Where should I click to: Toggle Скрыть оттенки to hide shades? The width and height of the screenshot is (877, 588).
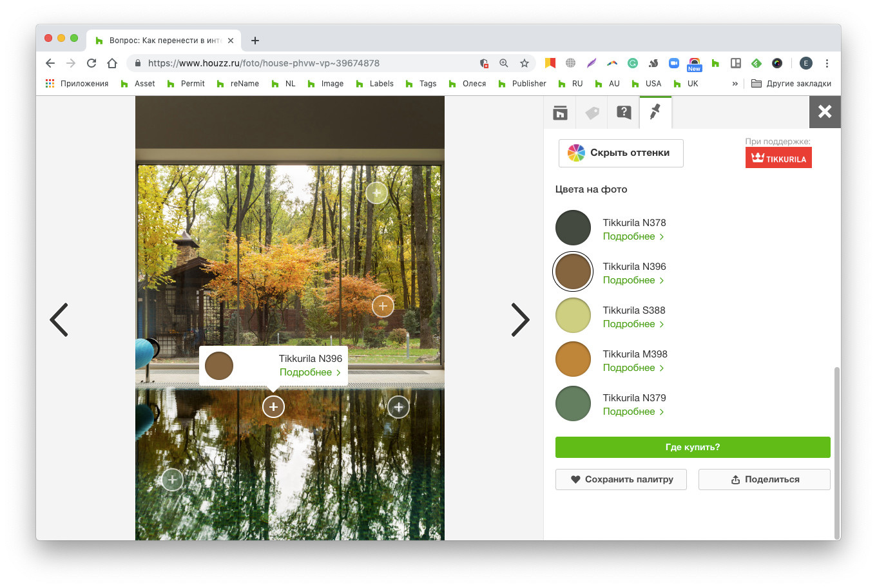pos(621,153)
